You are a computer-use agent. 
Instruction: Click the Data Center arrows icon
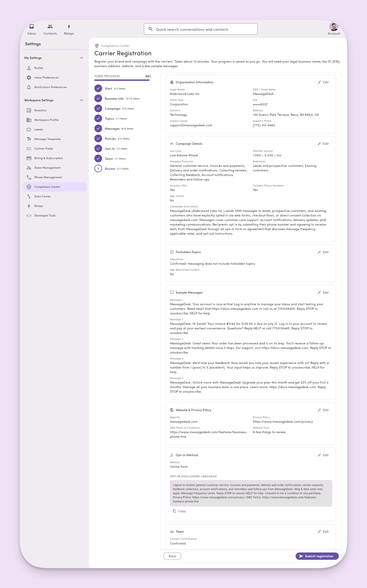coord(29,196)
